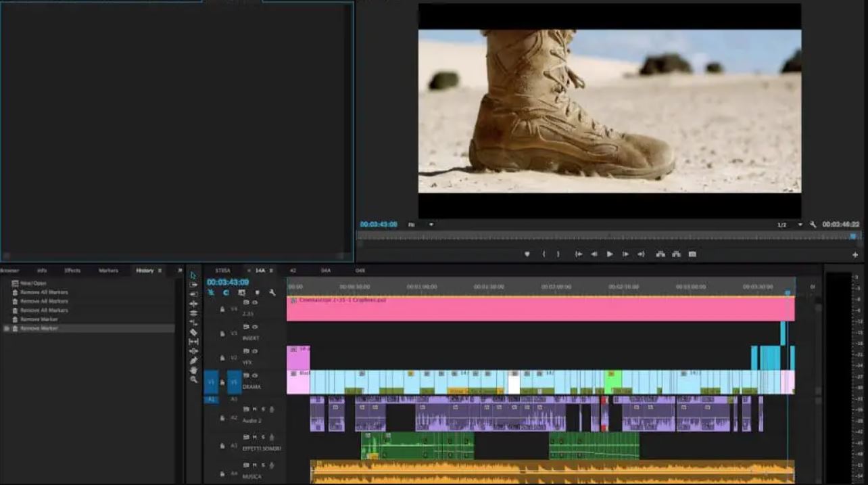
Task: Solo the EFFETTI SONORI track
Action: [x=263, y=437]
